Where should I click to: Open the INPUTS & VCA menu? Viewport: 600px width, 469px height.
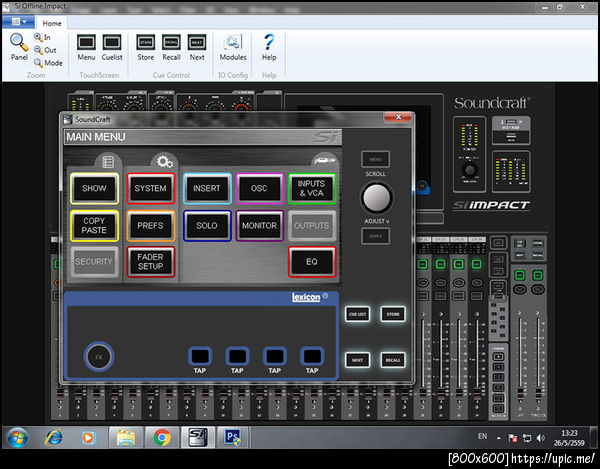click(x=312, y=188)
